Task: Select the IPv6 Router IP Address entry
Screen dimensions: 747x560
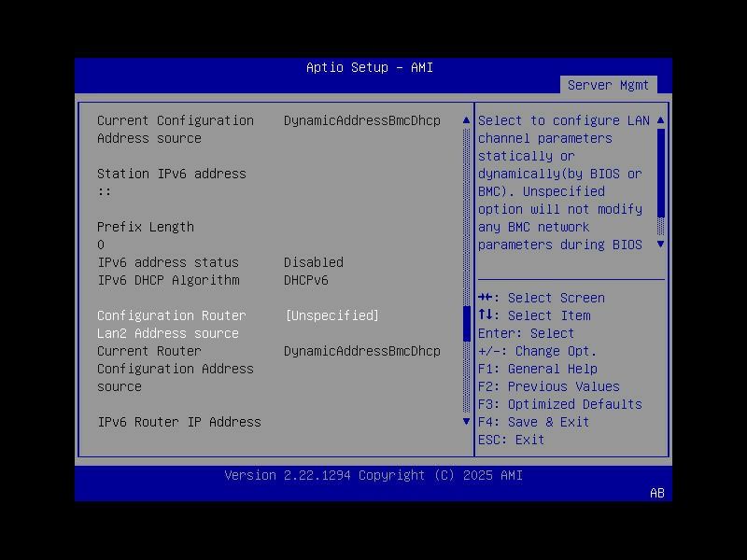Action: click(x=179, y=422)
